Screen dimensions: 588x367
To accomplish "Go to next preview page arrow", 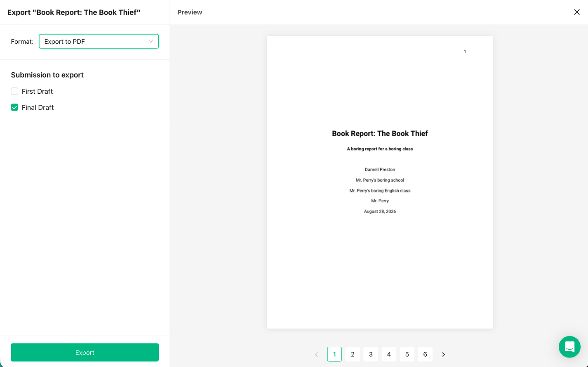I will [x=443, y=354].
